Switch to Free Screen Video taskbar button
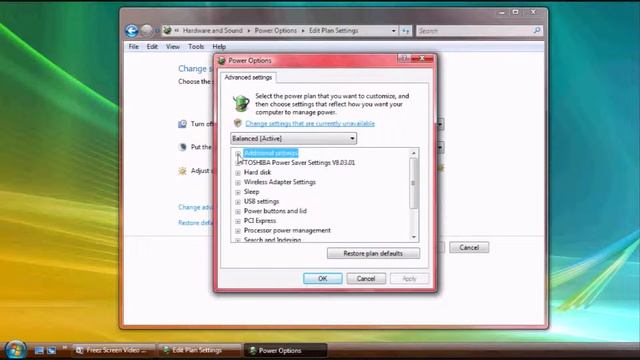This screenshot has height=360, width=640. (x=114, y=350)
